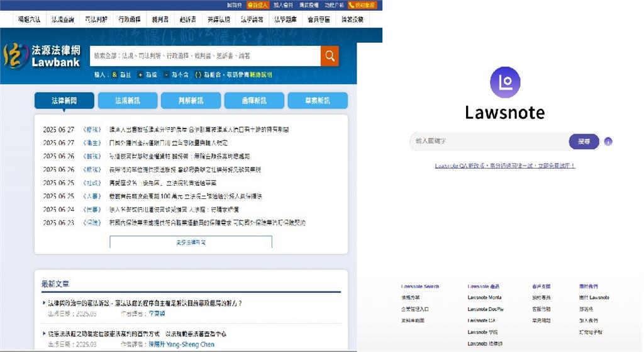Open the first article under 最新文章
The width and height of the screenshot is (644, 352).
click(145, 303)
